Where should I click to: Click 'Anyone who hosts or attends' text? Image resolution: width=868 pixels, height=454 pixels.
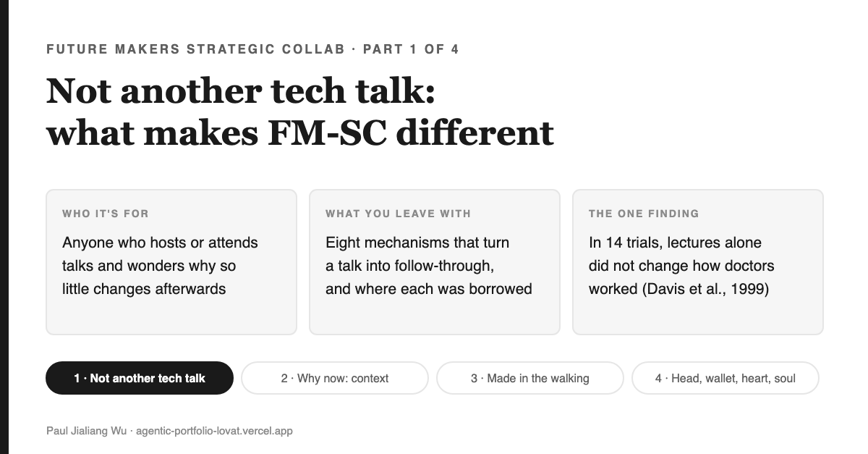(160, 243)
